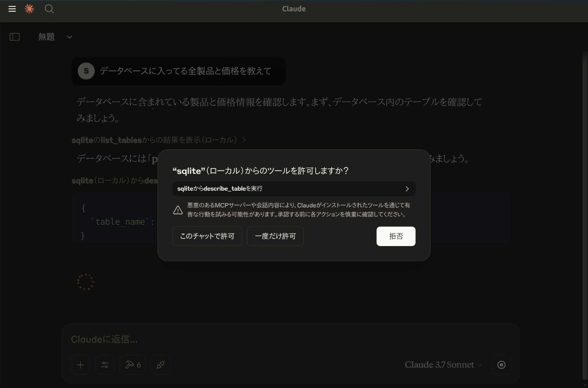Open the sliders settings icon
The height and width of the screenshot is (388, 588).
coord(105,365)
